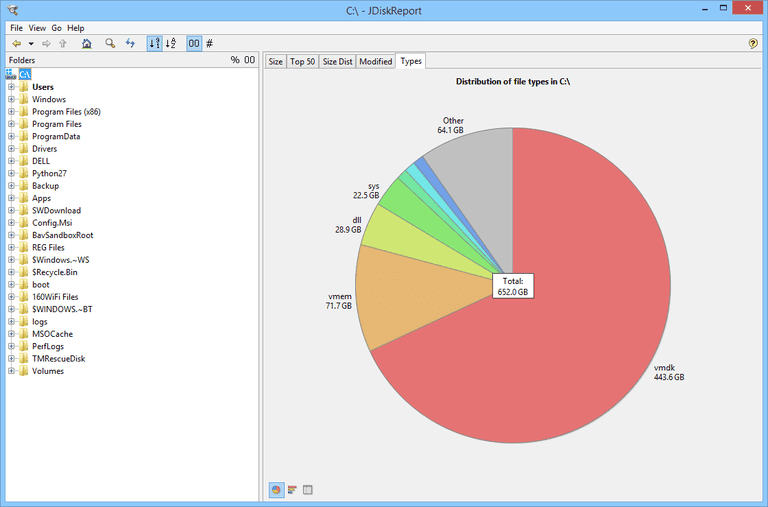This screenshot has height=507, width=768.
Task: Expand the Backup folder
Action: [11, 186]
